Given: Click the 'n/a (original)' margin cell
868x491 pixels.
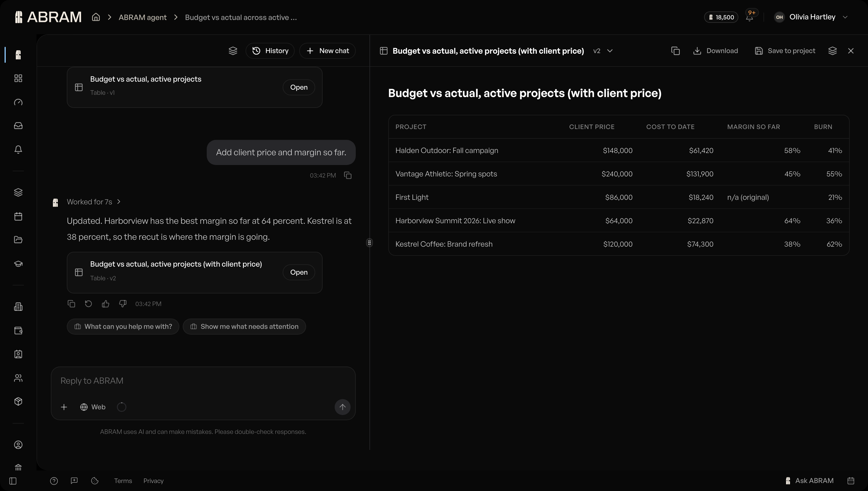Looking at the screenshot, I should point(748,197).
